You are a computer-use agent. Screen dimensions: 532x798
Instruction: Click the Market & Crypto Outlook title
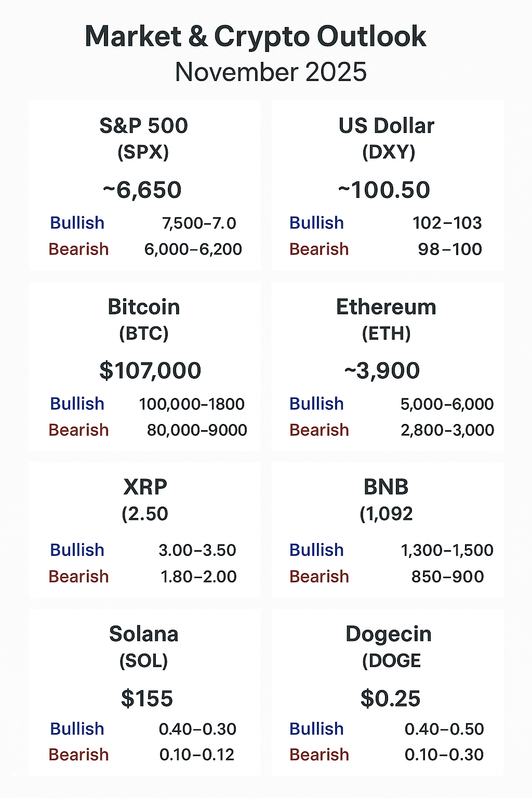255,37
